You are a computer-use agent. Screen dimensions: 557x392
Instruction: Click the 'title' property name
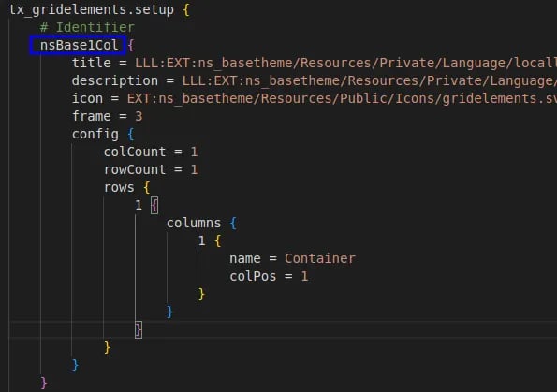tap(92, 63)
